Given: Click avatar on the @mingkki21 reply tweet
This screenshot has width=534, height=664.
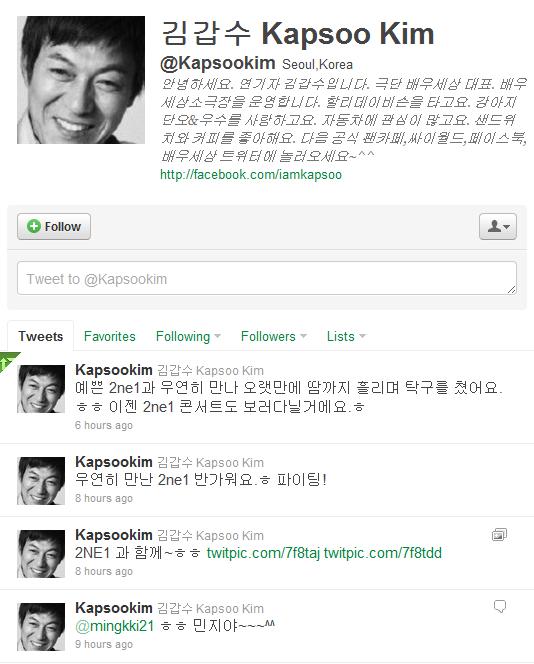Looking at the screenshot, I should click(41, 627).
